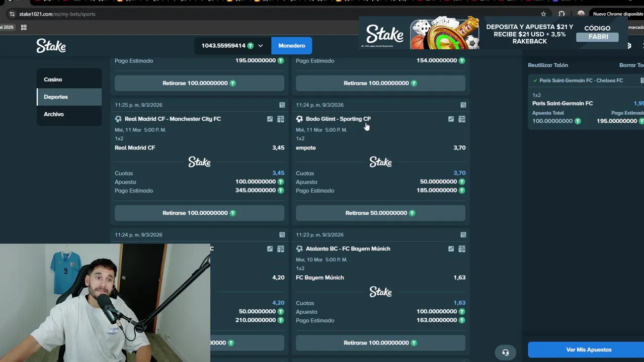Open Real Madrid CF - Manchester City FC match

[173, 119]
